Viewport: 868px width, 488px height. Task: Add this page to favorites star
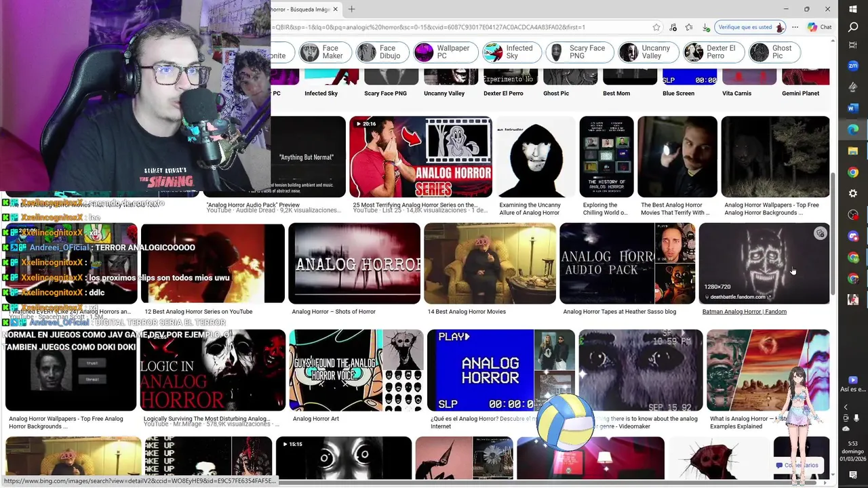[x=656, y=27]
